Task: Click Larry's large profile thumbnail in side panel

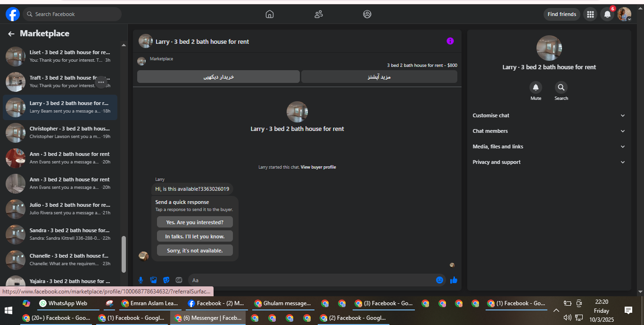Action: (x=549, y=48)
